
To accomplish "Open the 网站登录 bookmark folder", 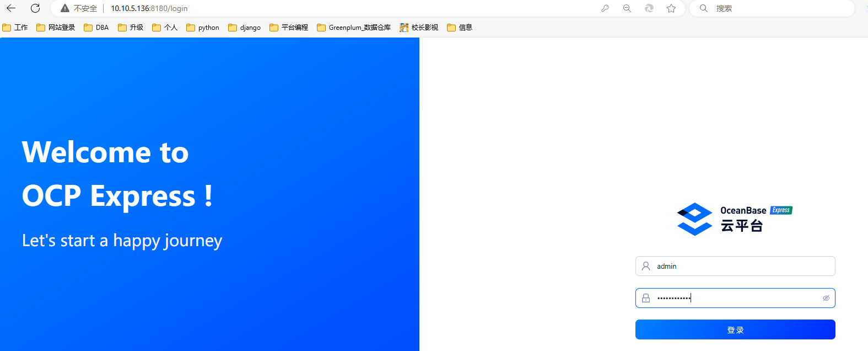I will click(56, 28).
